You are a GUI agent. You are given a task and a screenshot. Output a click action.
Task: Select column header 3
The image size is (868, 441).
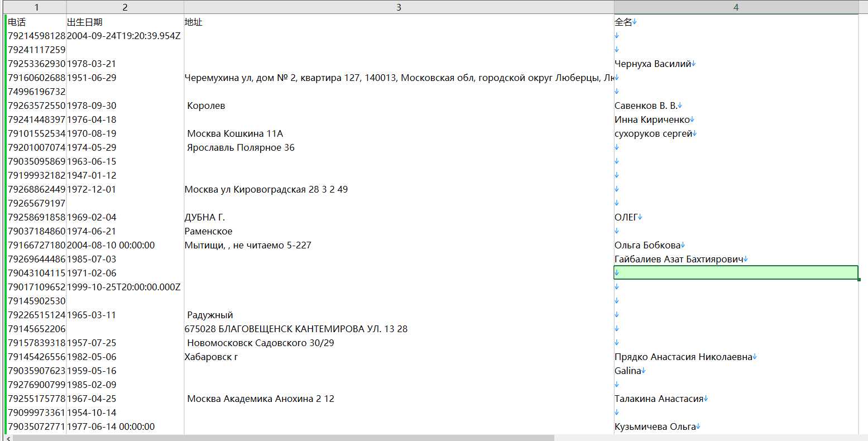click(x=399, y=7)
